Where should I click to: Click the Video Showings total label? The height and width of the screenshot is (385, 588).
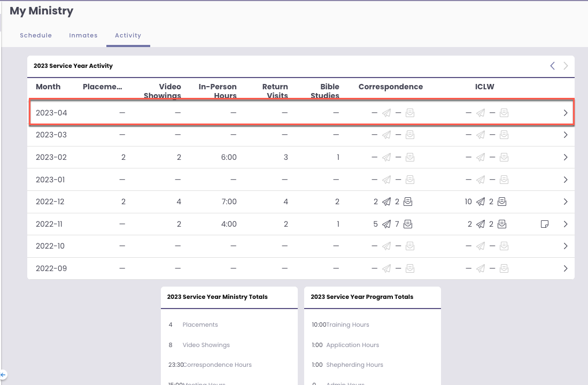point(206,345)
